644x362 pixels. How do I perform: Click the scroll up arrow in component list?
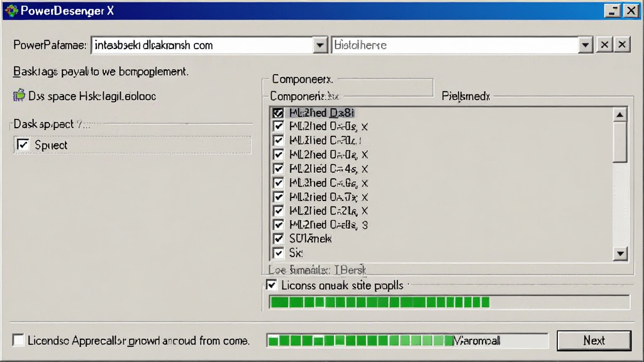(619, 114)
